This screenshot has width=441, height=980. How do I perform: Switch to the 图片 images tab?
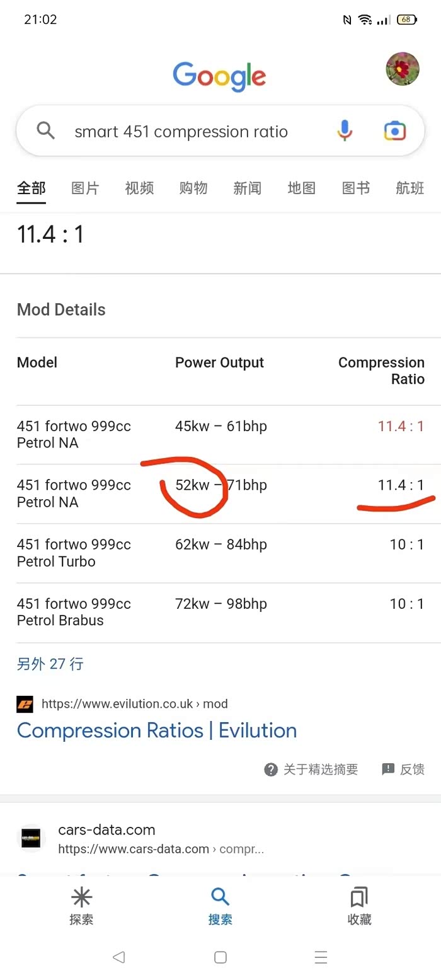(85, 188)
